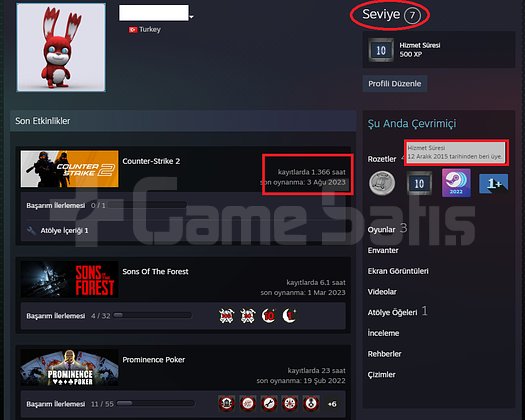
Task: Open Ekran Görüntüleri link
Action: tap(398, 271)
